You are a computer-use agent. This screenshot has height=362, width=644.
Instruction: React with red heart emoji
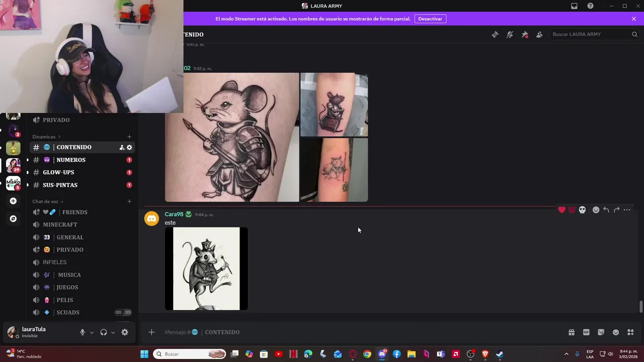click(x=561, y=210)
